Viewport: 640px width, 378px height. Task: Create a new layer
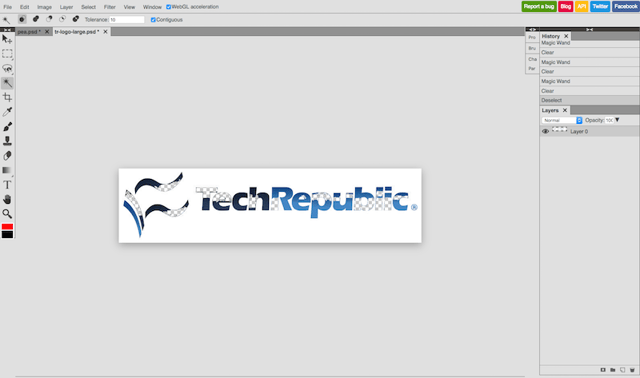point(622,370)
